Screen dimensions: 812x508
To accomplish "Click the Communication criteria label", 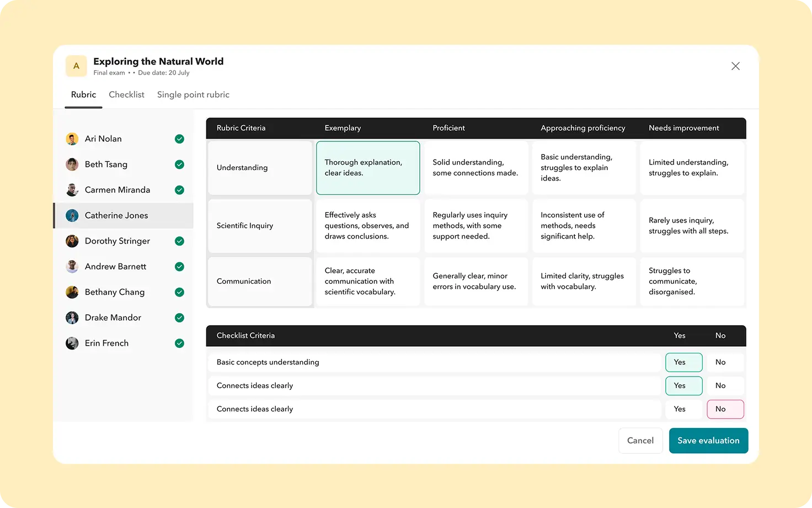I will pyautogui.click(x=260, y=282).
